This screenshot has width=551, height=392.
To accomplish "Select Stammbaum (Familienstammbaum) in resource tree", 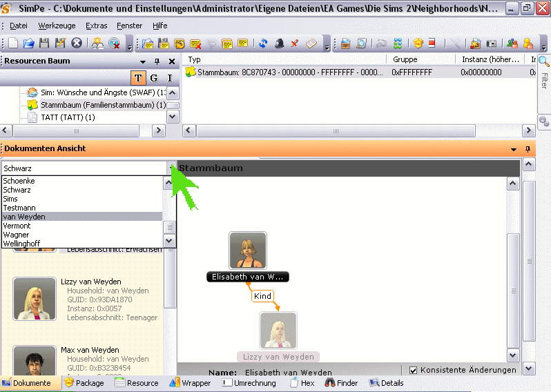I will coord(102,105).
